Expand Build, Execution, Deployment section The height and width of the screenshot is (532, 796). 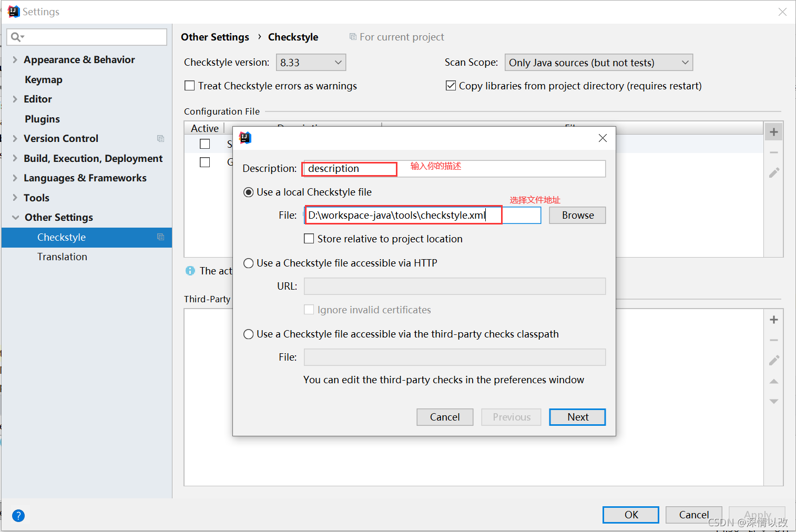pos(15,158)
